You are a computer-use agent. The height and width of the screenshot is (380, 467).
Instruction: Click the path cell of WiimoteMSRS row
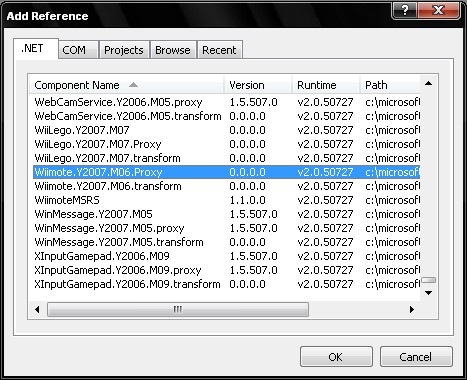[x=392, y=200]
